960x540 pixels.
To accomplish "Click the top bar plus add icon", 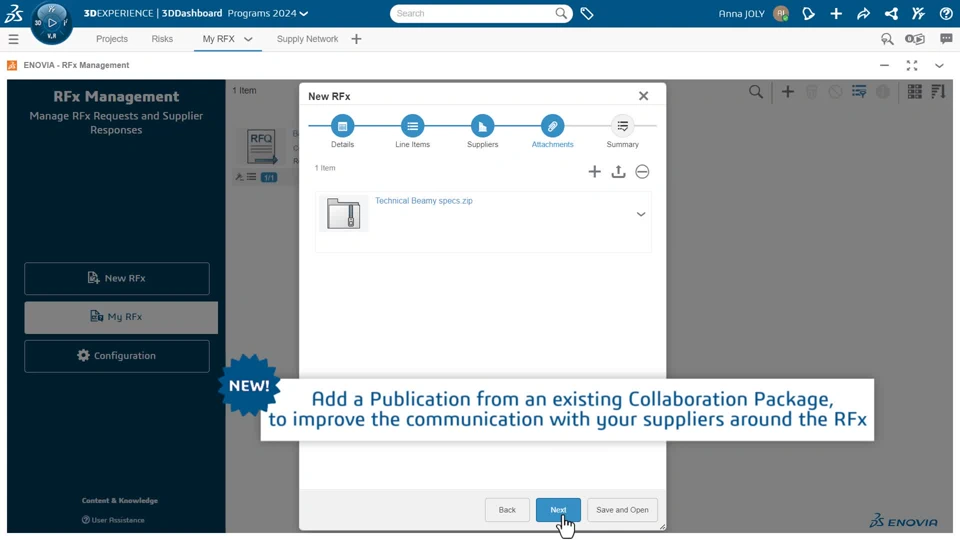I will pos(836,13).
